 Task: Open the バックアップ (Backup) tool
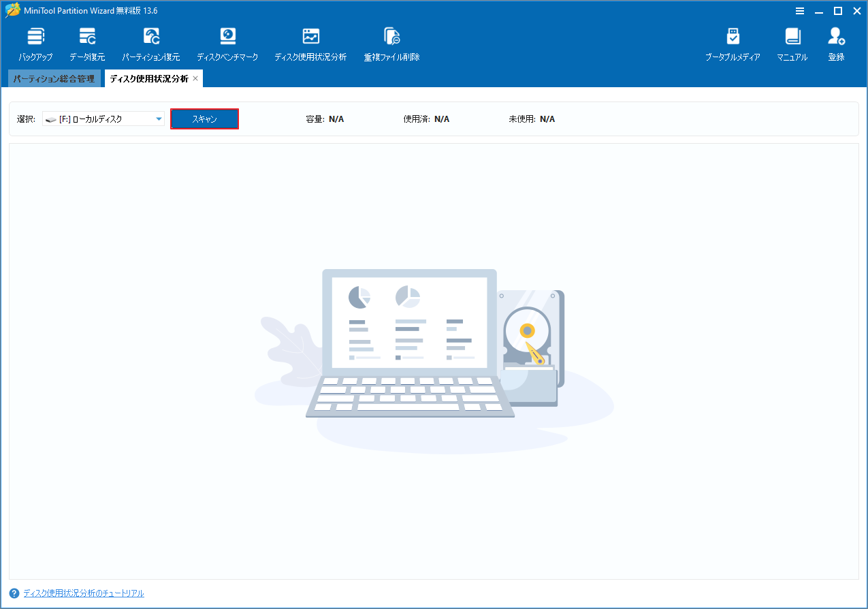point(35,42)
